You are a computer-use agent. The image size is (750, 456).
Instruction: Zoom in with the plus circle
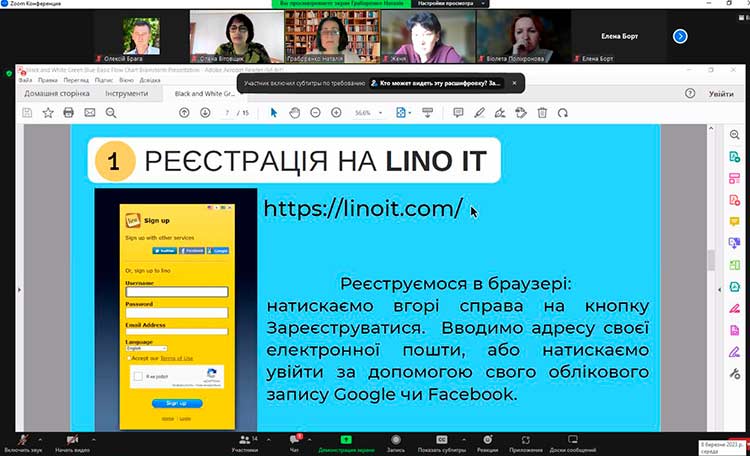[336, 113]
